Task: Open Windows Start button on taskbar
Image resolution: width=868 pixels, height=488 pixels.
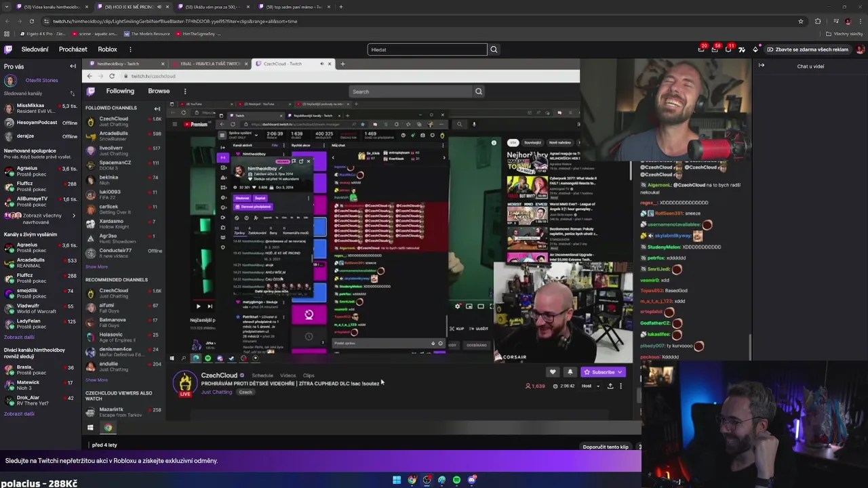Action: coord(397,480)
